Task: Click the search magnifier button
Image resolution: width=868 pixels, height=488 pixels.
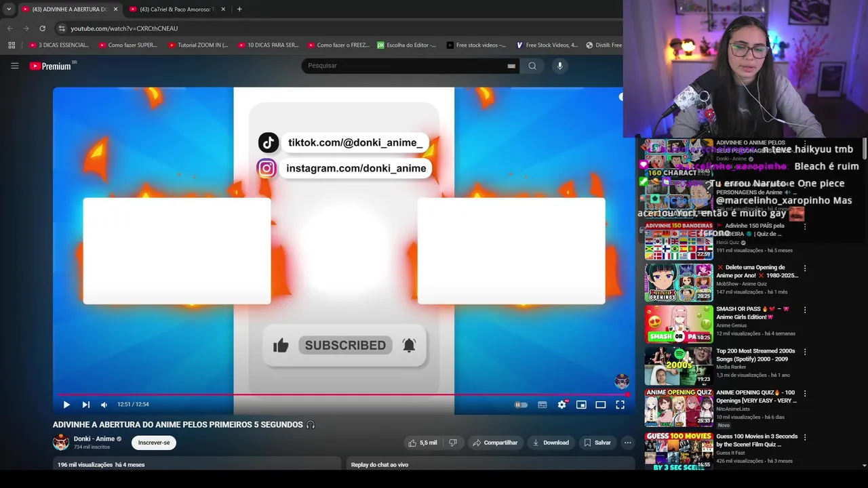Action: 532,66
